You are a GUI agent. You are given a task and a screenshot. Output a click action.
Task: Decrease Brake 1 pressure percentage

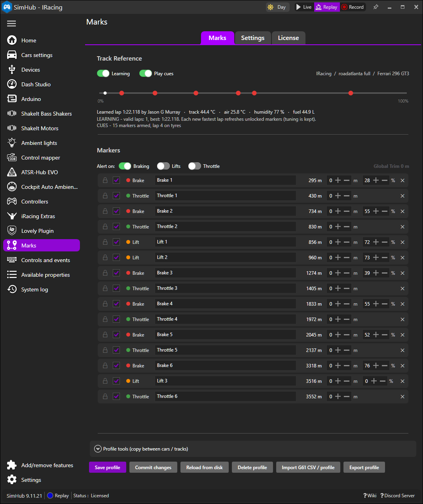click(x=385, y=180)
